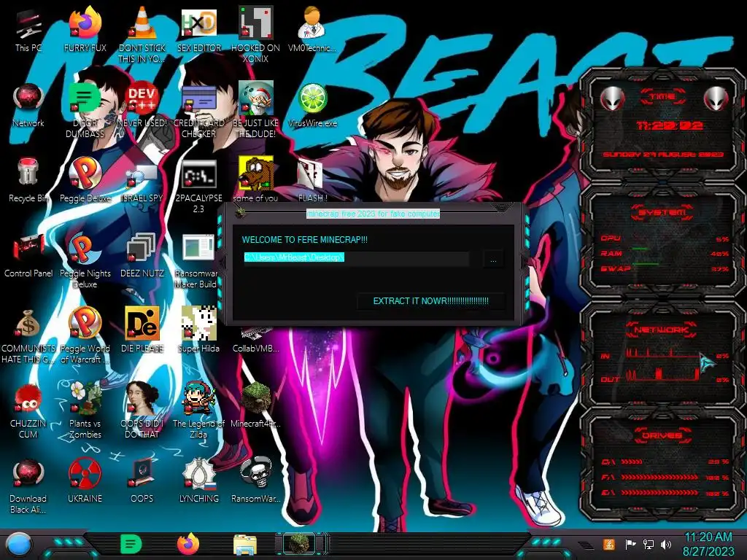Viewport: 747px width, 560px height.
Task: Click the VLC cone DONT STICK icon
Action: 142,36
